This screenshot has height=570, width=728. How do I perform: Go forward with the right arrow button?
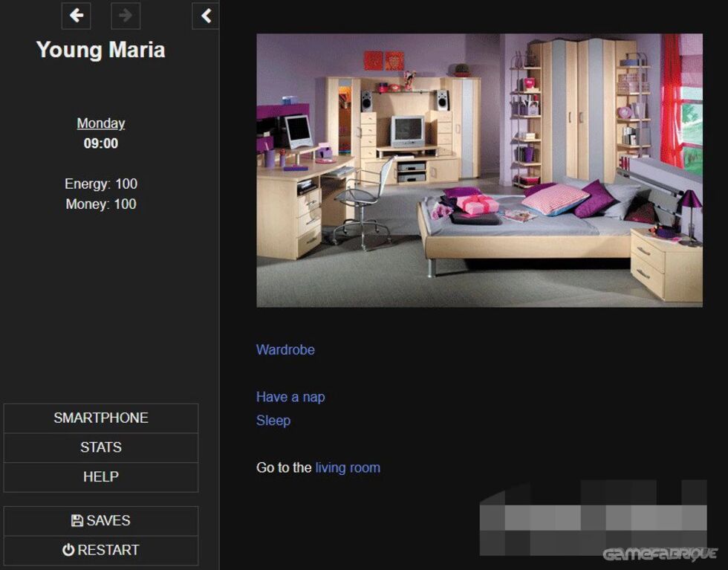point(126,16)
